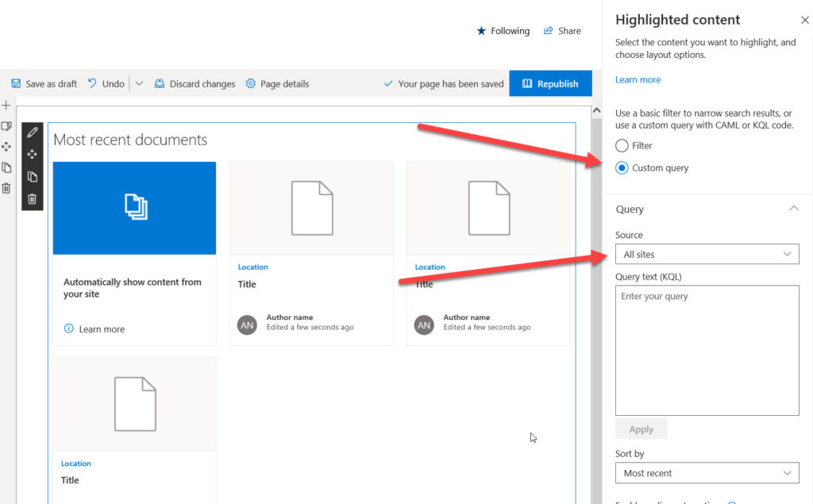
Task: Click Save as draft in the command bar
Action: (x=44, y=83)
